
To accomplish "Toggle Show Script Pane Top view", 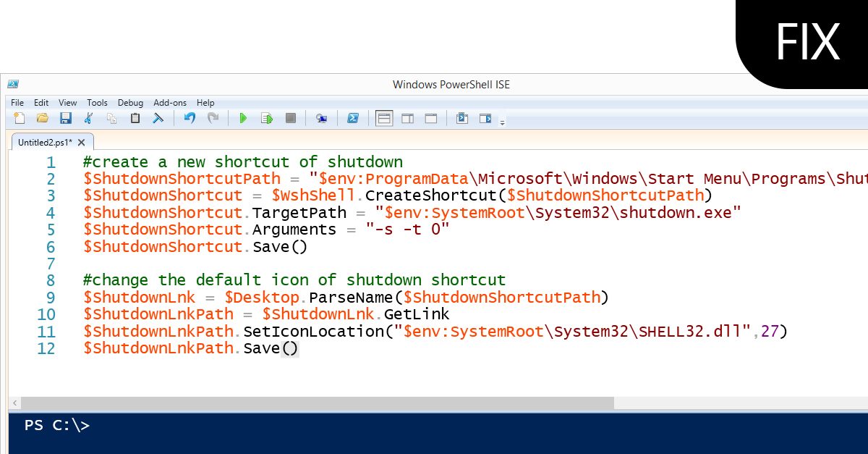I will point(384,117).
